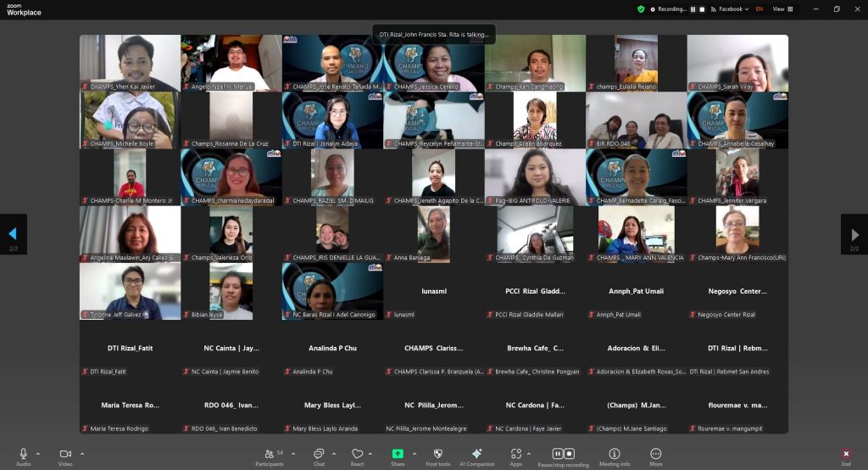Expand share options arrow beside Share
The height and width of the screenshot is (470, 868).
415,453
